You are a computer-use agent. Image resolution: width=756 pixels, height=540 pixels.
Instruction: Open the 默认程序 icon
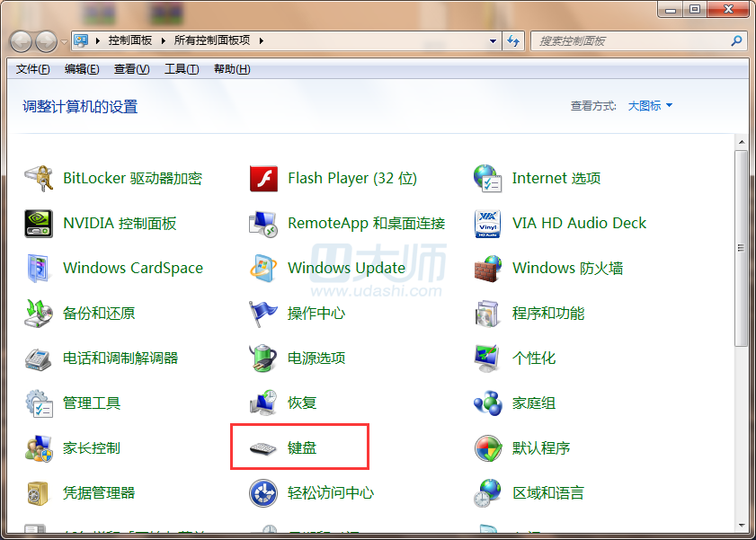tap(487, 448)
